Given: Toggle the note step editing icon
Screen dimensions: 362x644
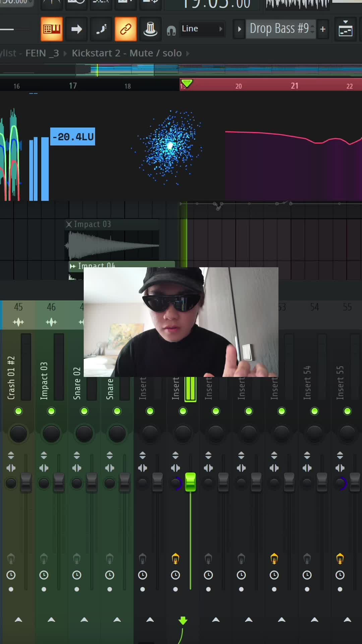Looking at the screenshot, I should (x=101, y=29).
